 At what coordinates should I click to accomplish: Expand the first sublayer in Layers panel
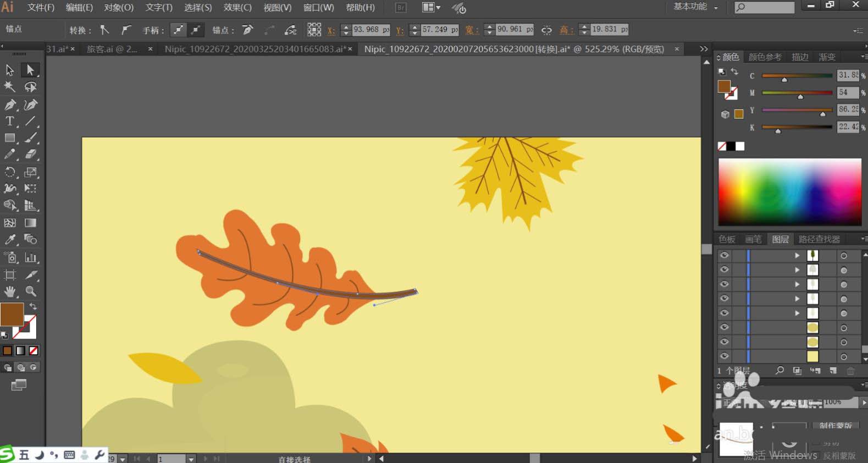(797, 255)
